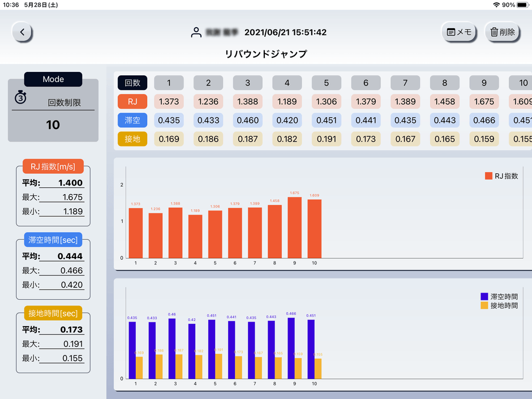
Task: Open the 接地時間[sec] summary header
Action: click(x=53, y=313)
